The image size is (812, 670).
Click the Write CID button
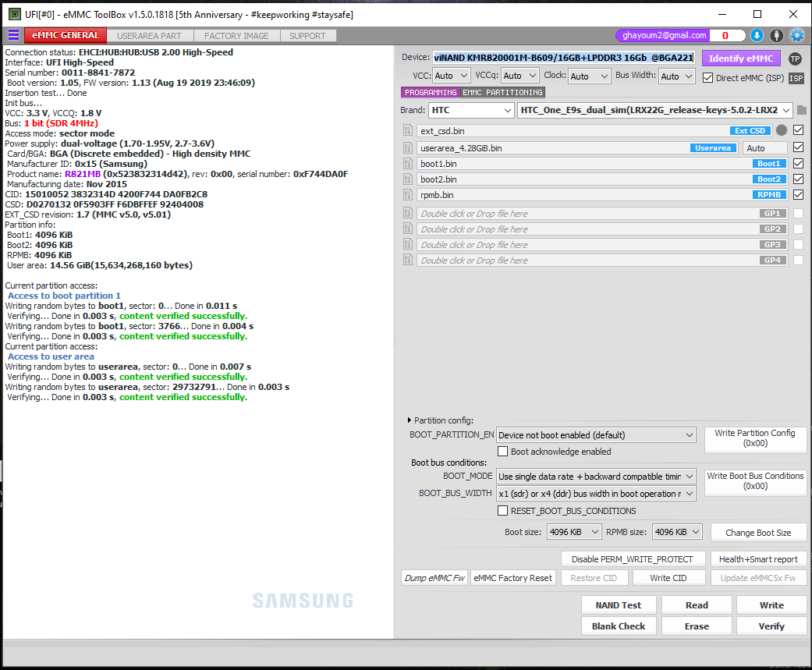point(668,578)
